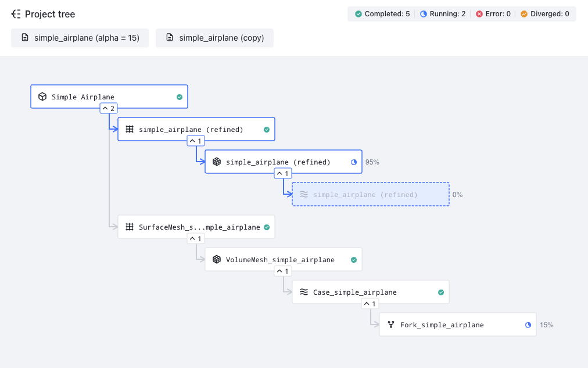Collapse the Project tree panel icon

click(x=16, y=15)
